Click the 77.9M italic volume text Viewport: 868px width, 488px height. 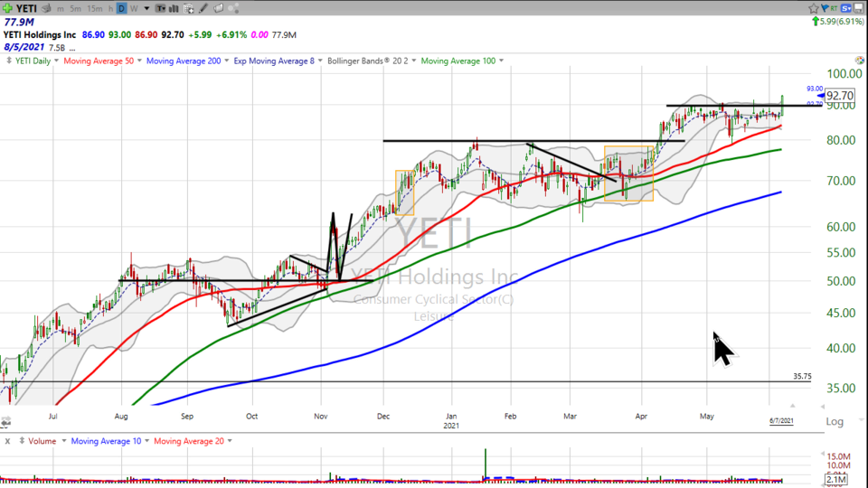19,22
